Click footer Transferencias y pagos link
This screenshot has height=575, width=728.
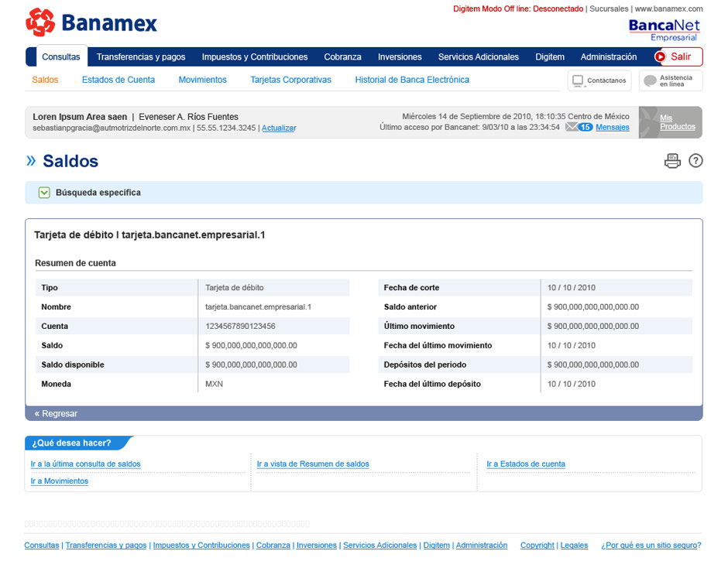tap(106, 546)
